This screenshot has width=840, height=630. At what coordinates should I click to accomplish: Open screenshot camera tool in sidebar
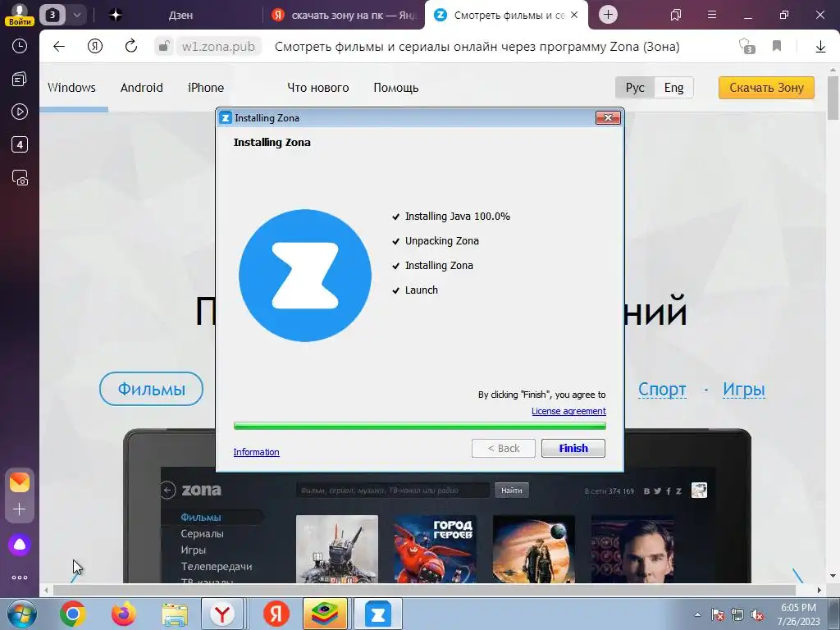[x=20, y=178]
